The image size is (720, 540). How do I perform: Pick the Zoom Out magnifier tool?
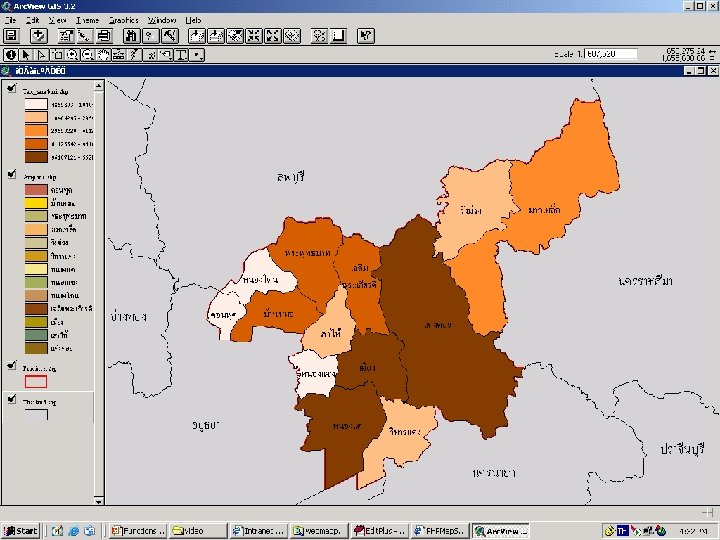[88, 55]
